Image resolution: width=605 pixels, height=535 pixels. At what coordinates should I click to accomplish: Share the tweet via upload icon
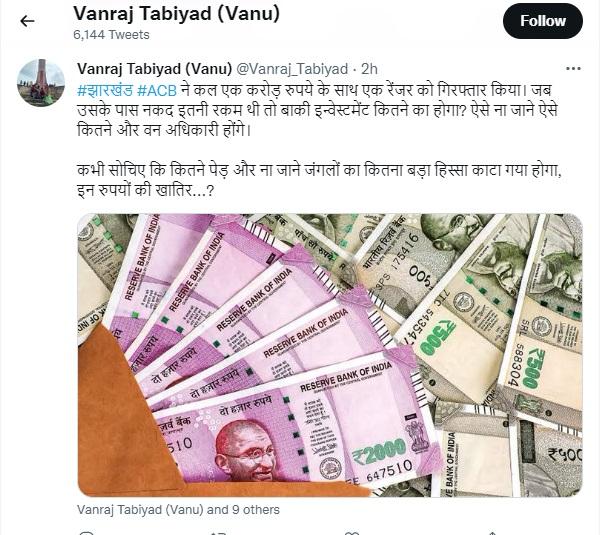[x=492, y=533]
